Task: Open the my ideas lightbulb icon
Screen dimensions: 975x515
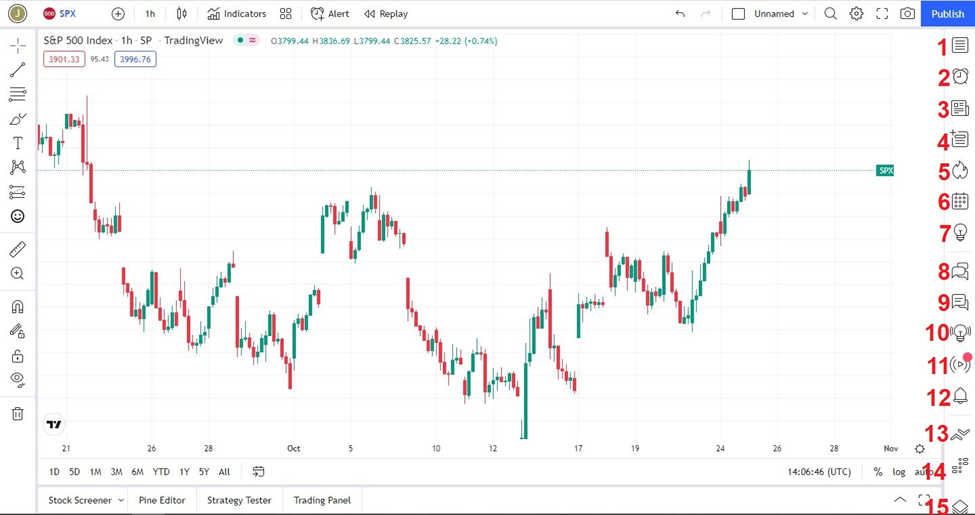Action: 960,233
